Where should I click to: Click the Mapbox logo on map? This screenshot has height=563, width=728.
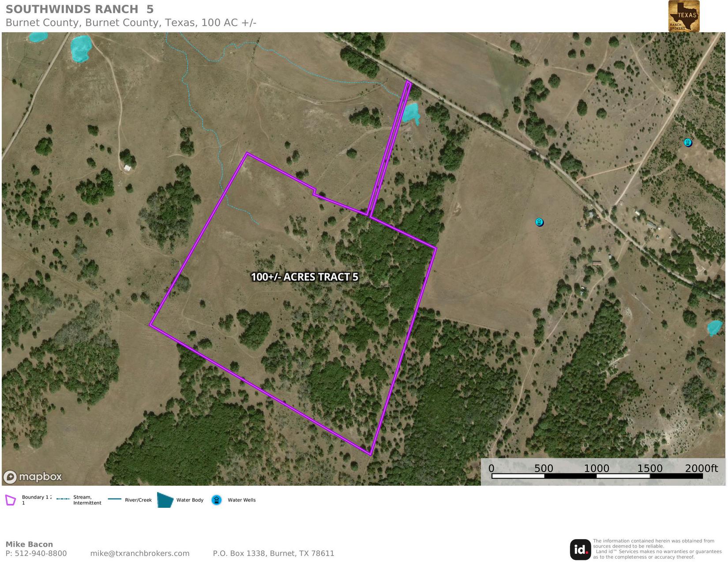tap(33, 477)
